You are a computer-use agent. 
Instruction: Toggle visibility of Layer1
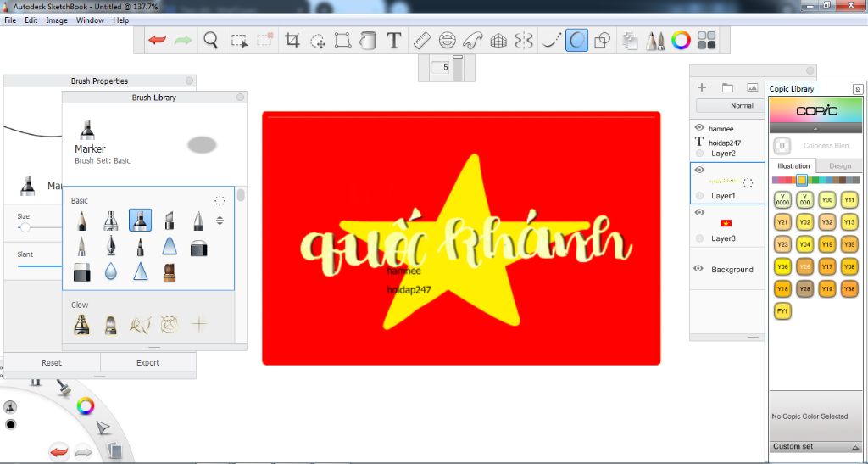(x=699, y=170)
